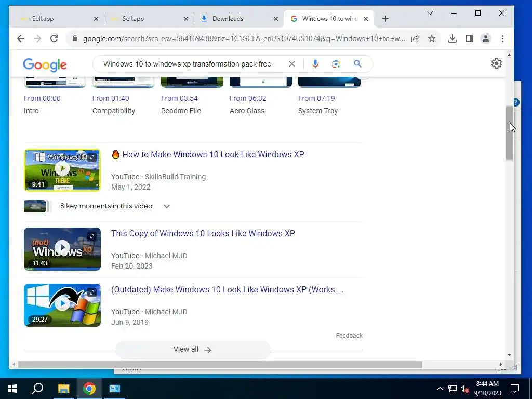Start voice search with microphone
The image size is (532, 399).
pyautogui.click(x=315, y=64)
